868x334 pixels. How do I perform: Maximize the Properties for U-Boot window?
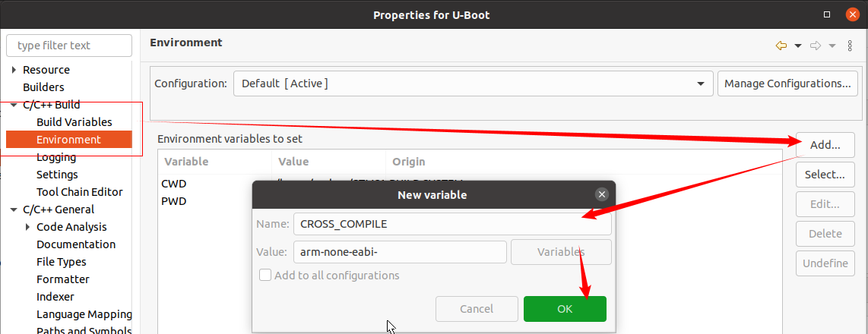(827, 14)
